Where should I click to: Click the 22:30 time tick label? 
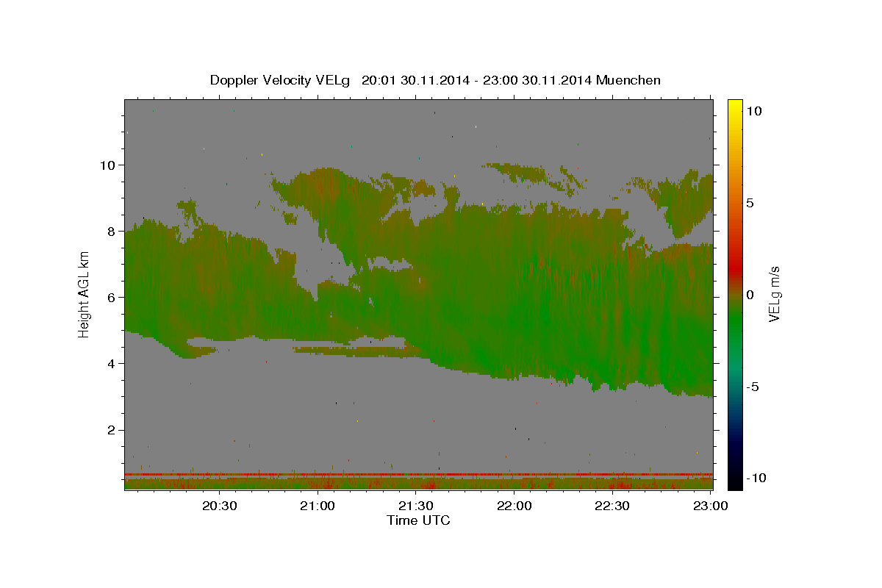tap(612, 506)
